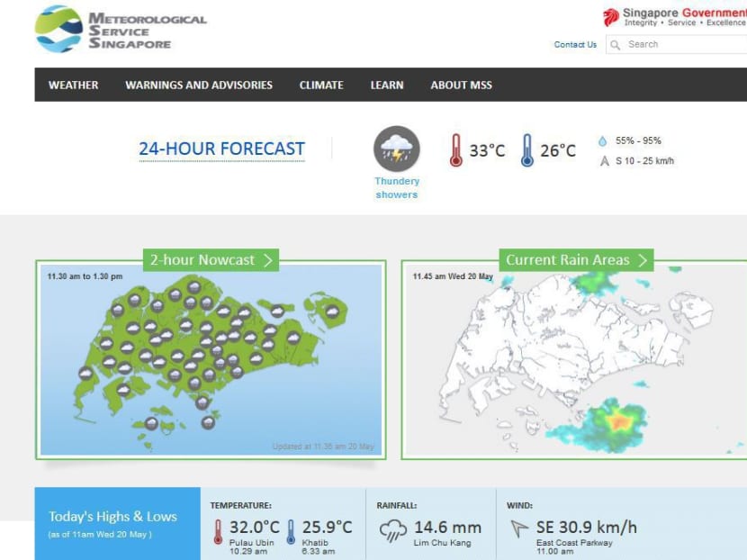The image size is (747, 560).
Task: Select the CLIMATE menu item
Action: [320, 85]
